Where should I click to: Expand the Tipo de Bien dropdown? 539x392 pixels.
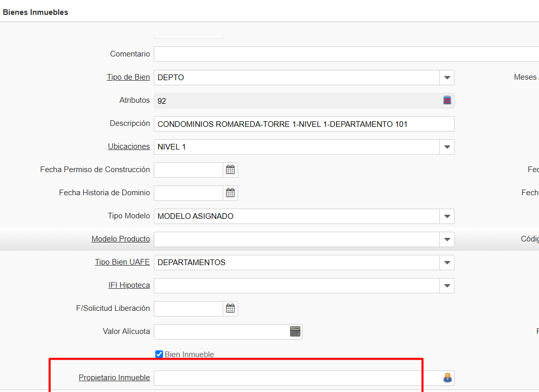[447, 78]
